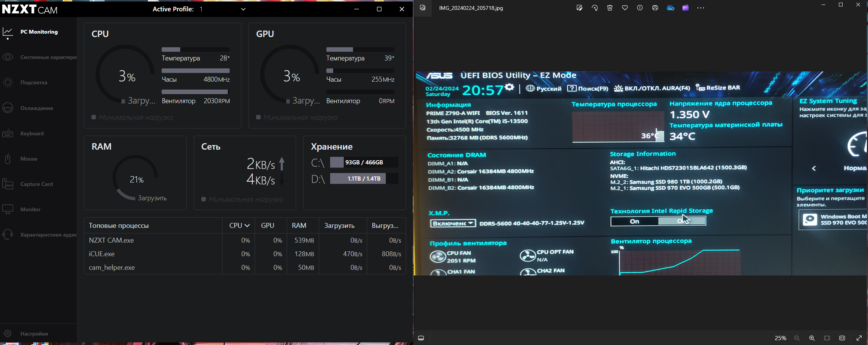Click the gallery icon beside the photo file name
The image size is (868, 345).
pos(423,8)
